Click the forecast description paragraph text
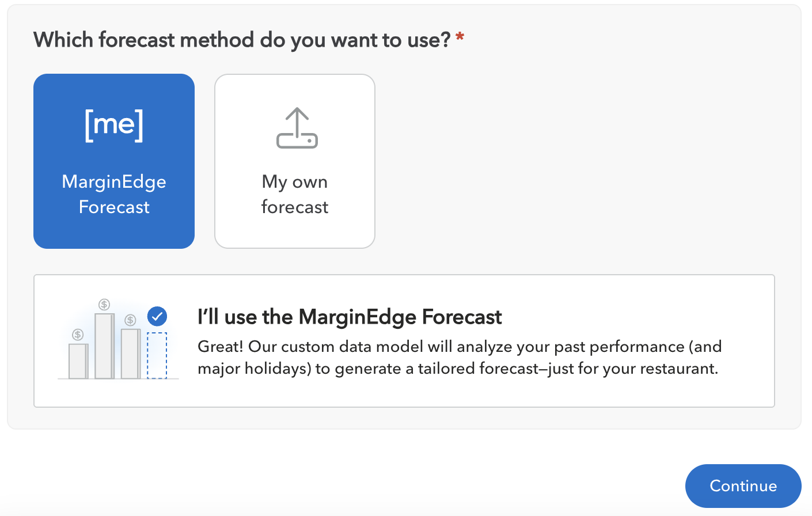This screenshot has height=516, width=812. (460, 358)
